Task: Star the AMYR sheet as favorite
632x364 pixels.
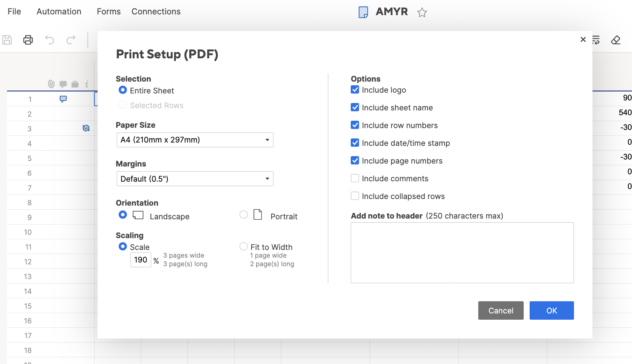Action: [422, 13]
